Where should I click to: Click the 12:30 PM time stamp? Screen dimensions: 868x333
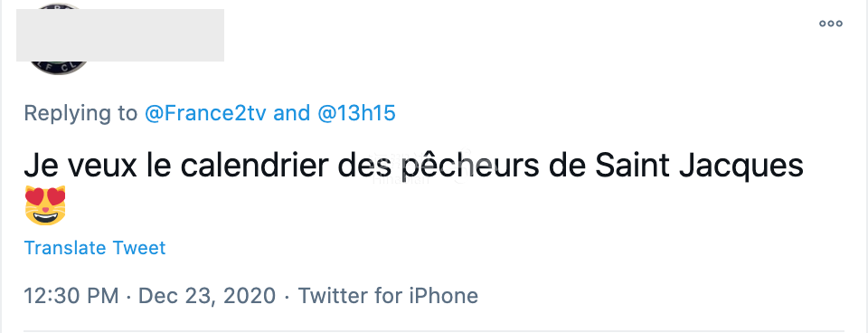[71, 295]
